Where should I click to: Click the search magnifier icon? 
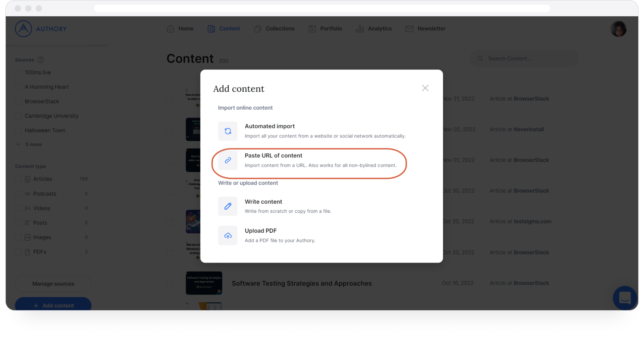(x=480, y=59)
